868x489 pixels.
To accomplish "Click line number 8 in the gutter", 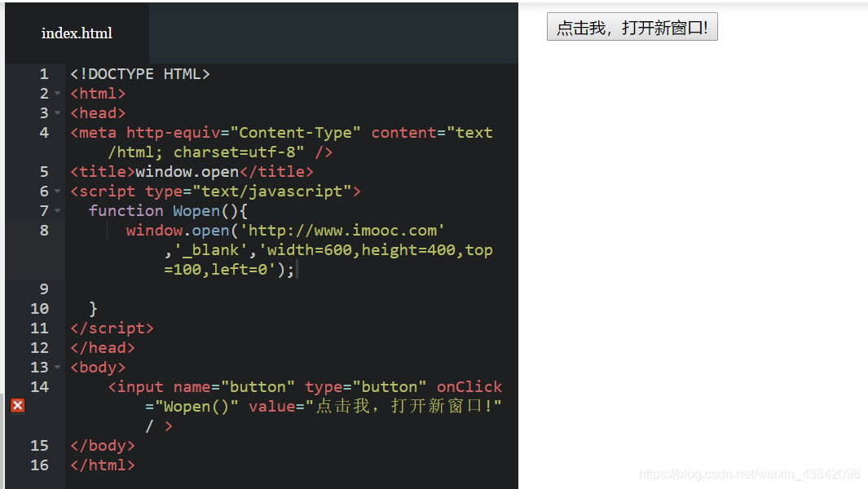I will pos(44,231).
